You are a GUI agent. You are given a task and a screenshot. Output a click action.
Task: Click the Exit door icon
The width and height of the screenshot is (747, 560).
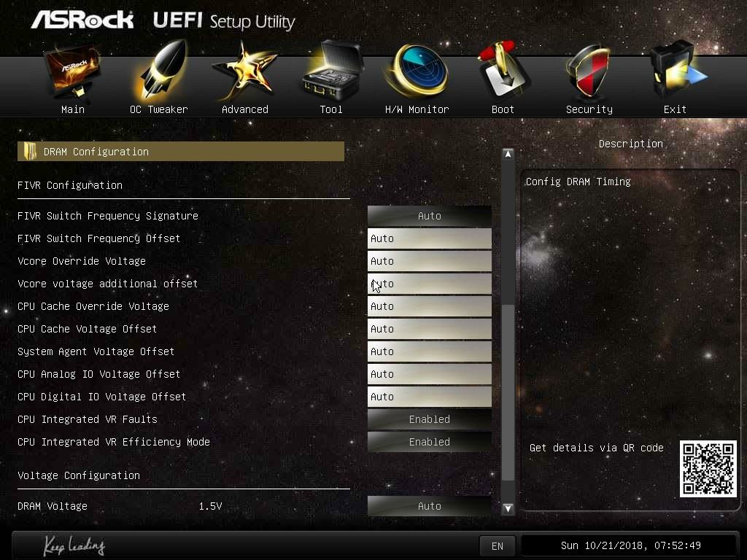(676, 71)
